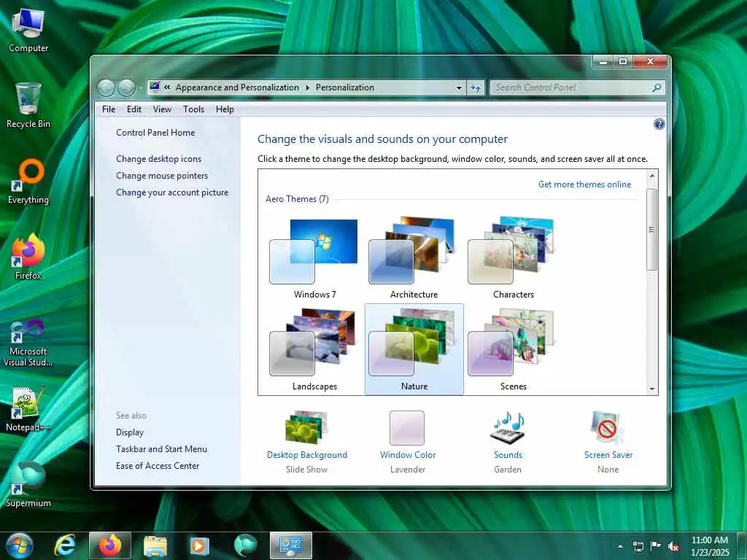Open the File menu

[x=109, y=109]
